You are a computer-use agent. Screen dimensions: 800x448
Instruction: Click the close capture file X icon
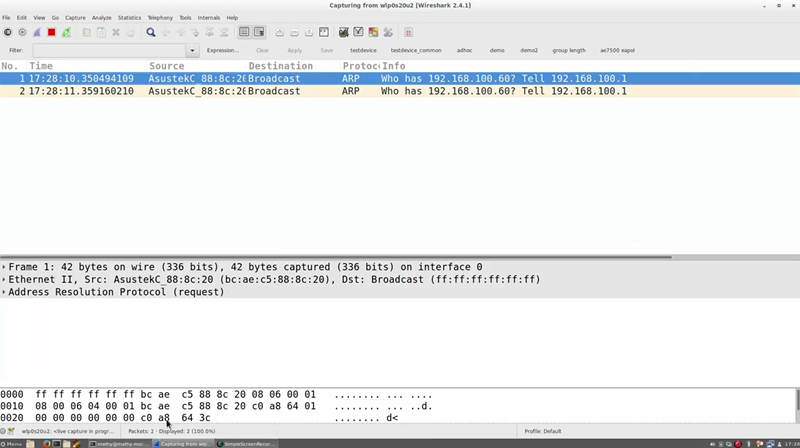116,32
